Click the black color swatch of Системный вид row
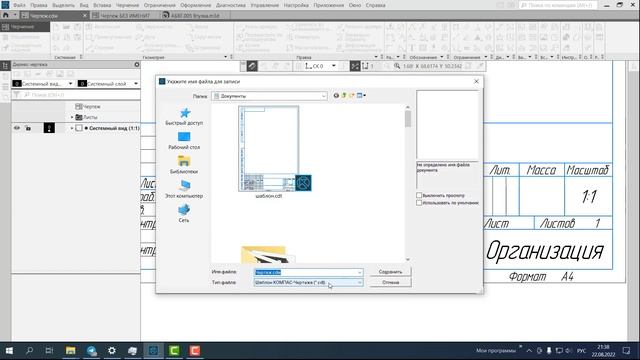 [x=49, y=128]
